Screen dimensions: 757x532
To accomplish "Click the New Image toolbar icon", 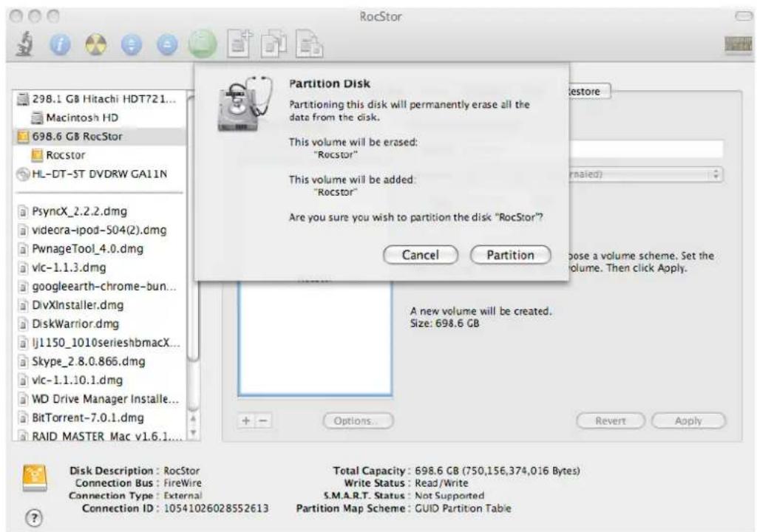I will click(240, 44).
